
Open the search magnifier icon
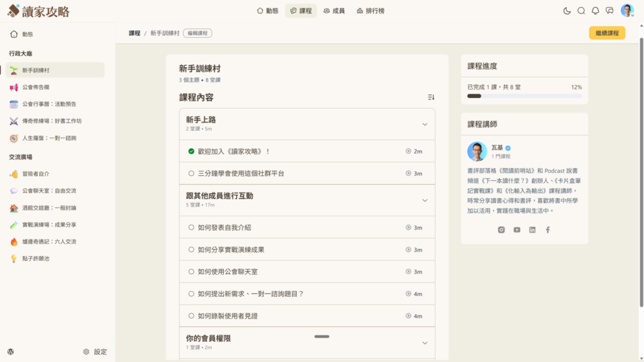point(581,11)
